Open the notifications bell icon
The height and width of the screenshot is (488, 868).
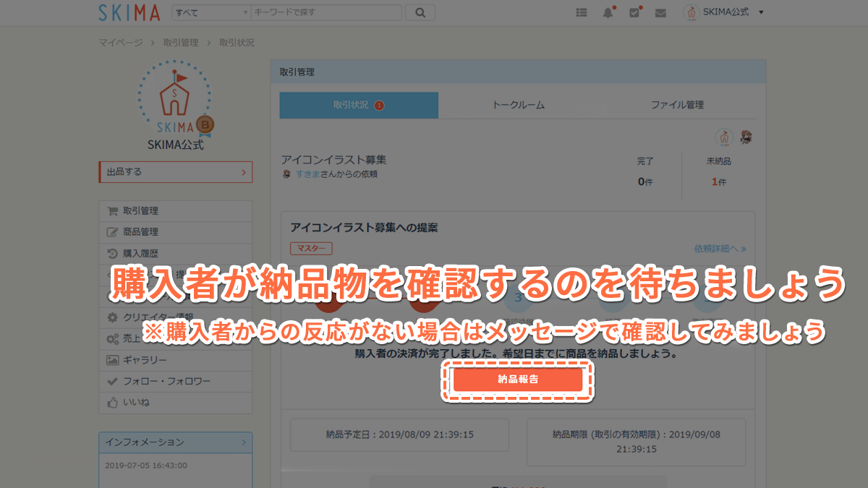click(x=608, y=12)
